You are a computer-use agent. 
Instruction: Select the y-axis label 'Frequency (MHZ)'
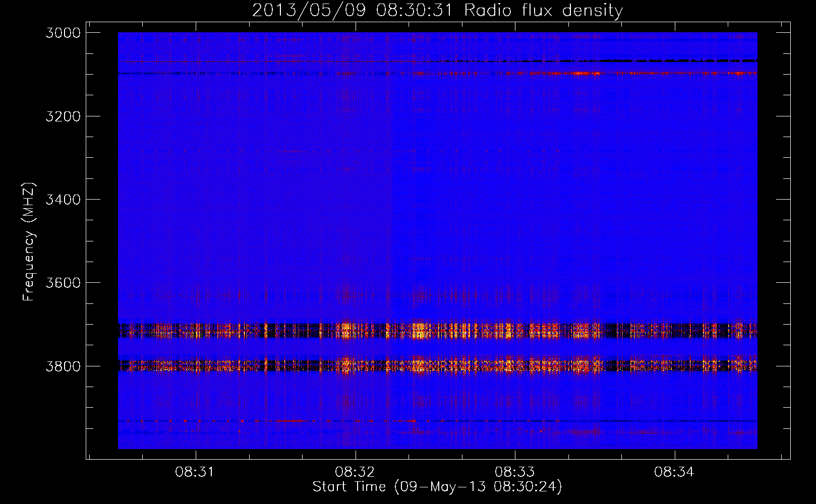29,242
